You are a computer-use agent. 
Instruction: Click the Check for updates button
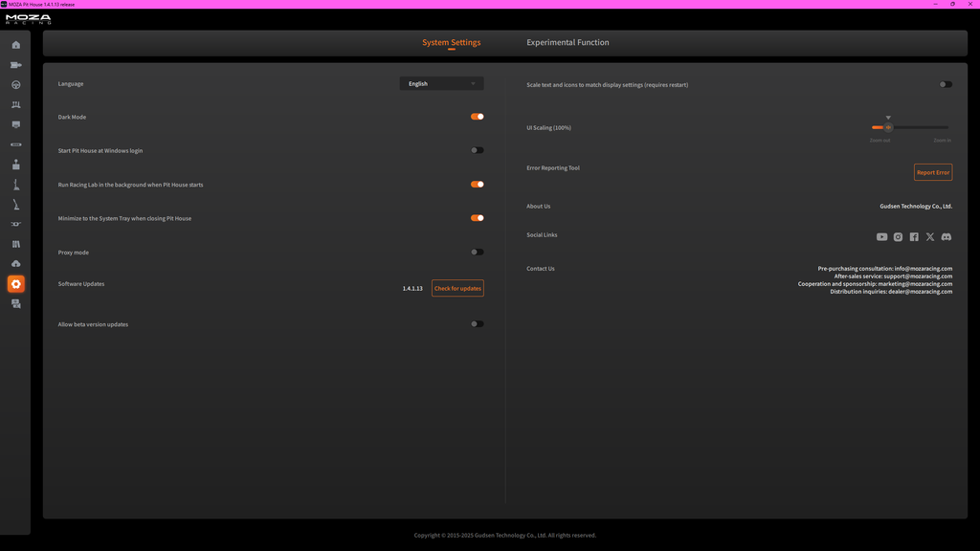(457, 288)
